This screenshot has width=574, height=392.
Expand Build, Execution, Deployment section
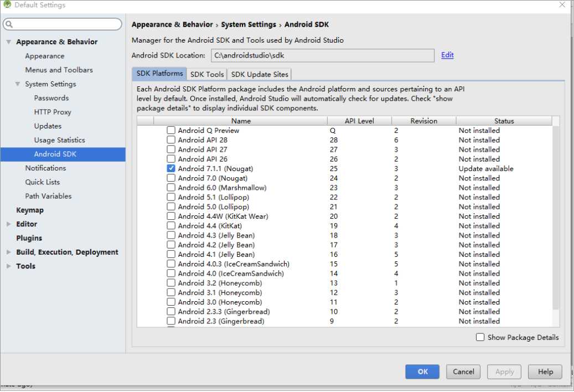point(8,252)
